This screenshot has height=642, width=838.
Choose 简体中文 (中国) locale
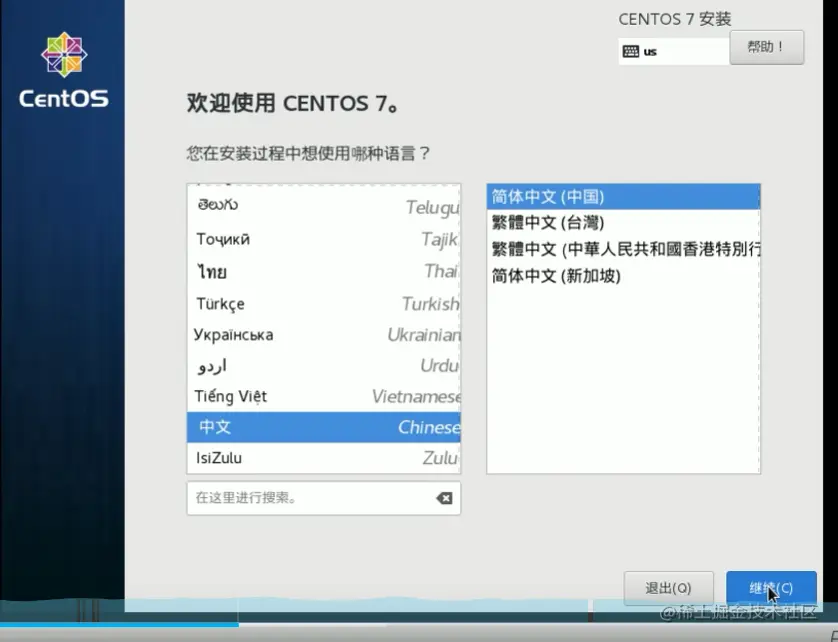pos(623,197)
